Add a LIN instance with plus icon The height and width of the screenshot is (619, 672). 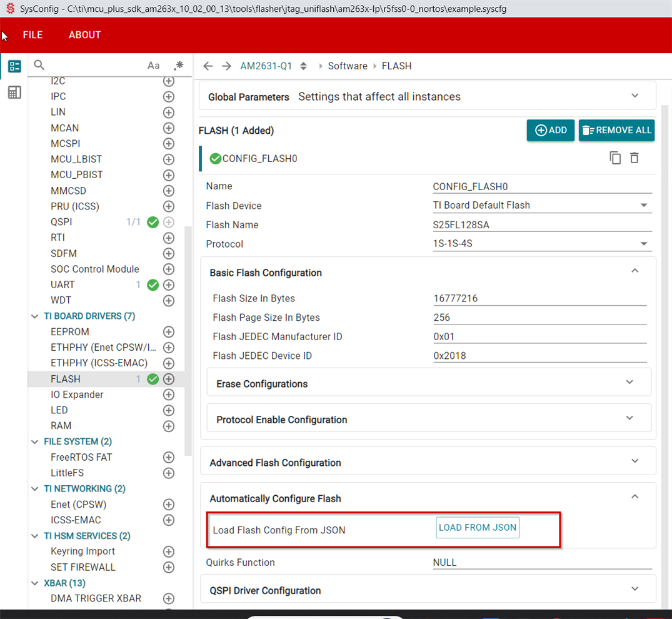(x=169, y=113)
